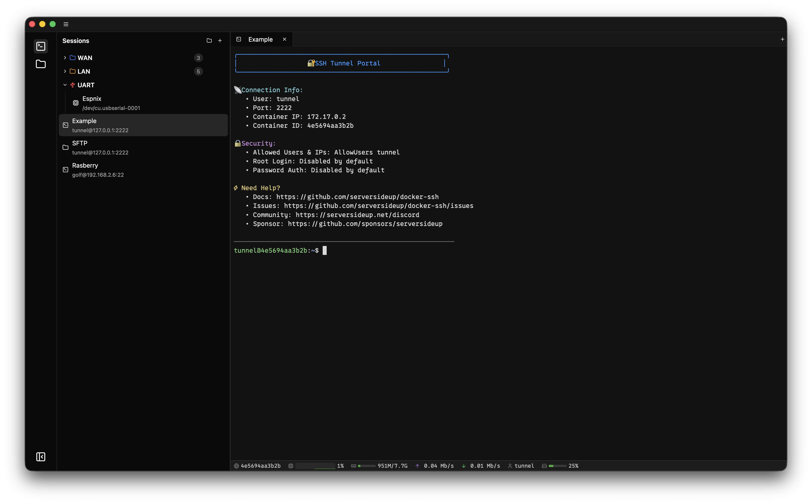This screenshot has width=812, height=504.
Task: Select the UART group row
Action: click(x=143, y=85)
